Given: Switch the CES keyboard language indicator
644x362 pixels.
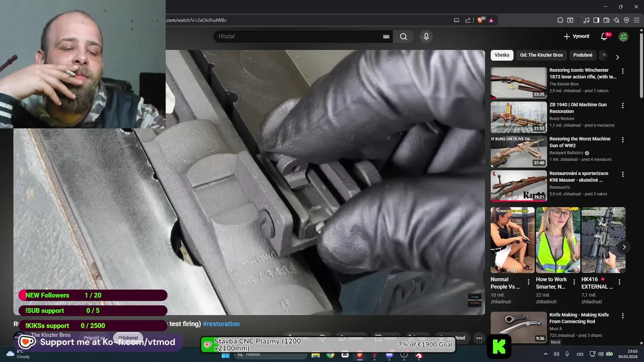Looking at the screenshot, I should point(580,354).
